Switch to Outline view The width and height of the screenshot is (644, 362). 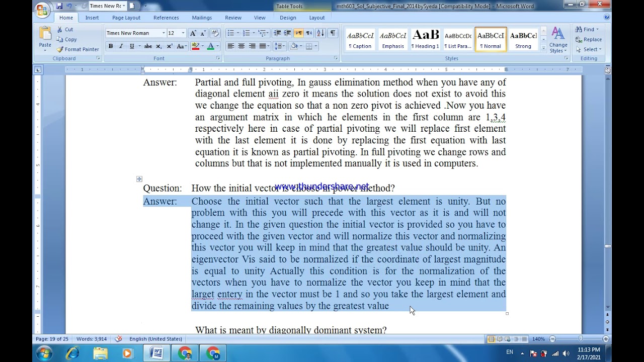click(516, 339)
